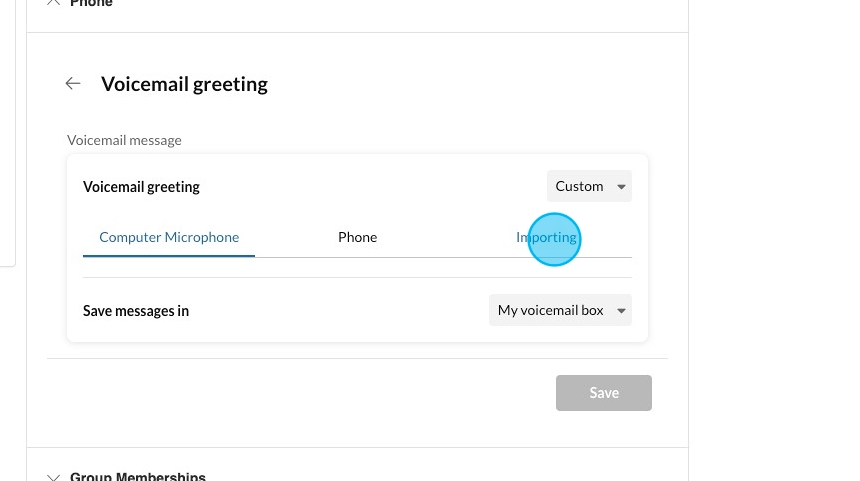Open the Custom greeting type dropdown
The height and width of the screenshot is (481, 860).
pyautogui.click(x=580, y=186)
